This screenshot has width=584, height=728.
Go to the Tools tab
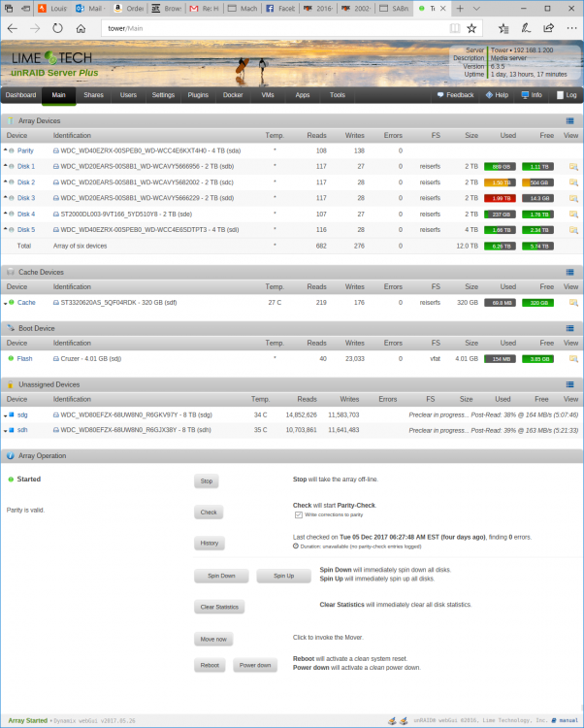tap(338, 95)
